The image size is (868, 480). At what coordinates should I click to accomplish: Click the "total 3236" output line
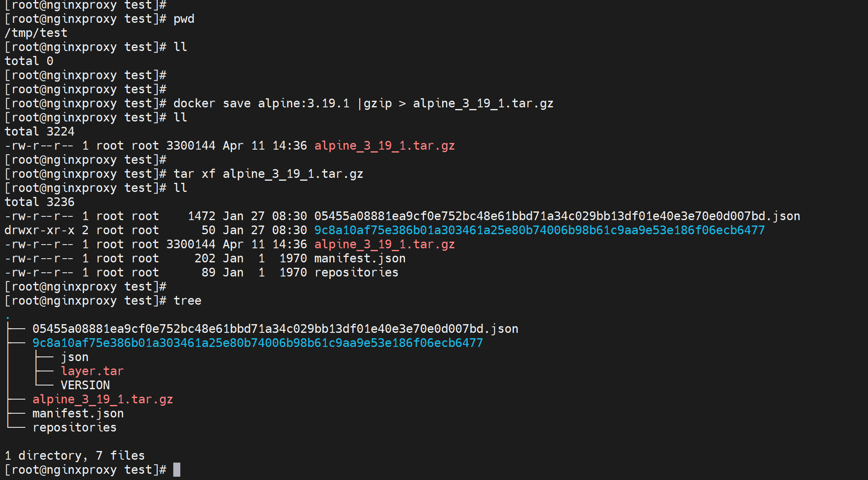(x=39, y=202)
